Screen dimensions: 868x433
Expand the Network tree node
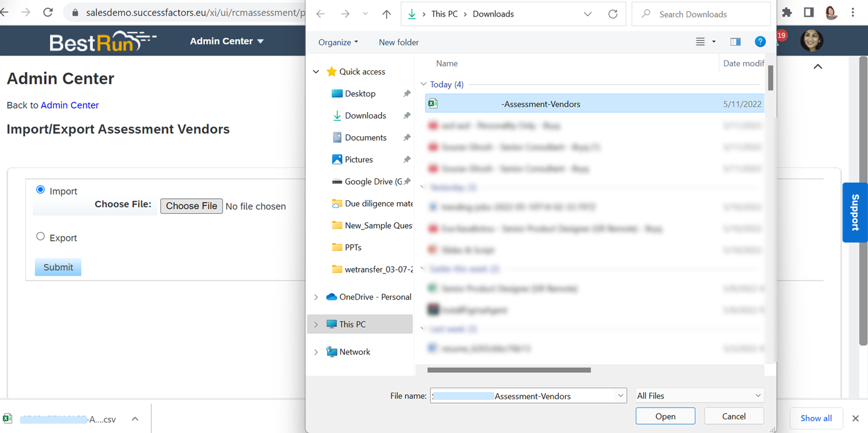316,352
